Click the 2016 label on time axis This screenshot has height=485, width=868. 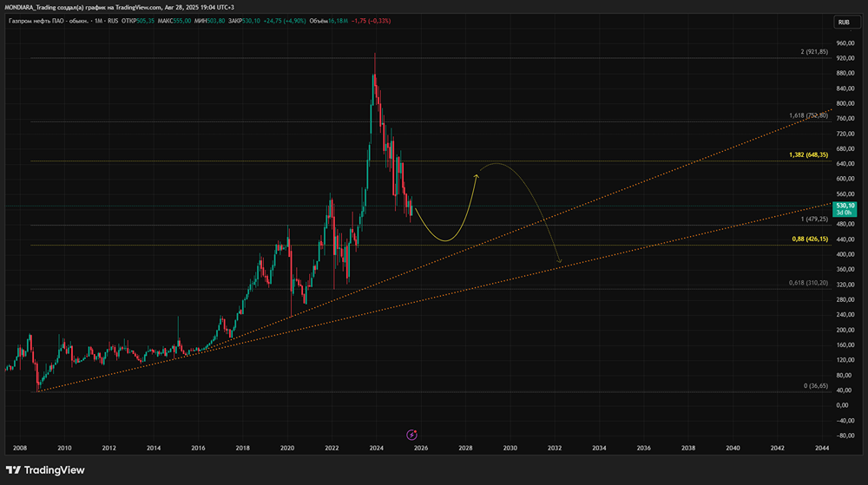click(x=198, y=448)
